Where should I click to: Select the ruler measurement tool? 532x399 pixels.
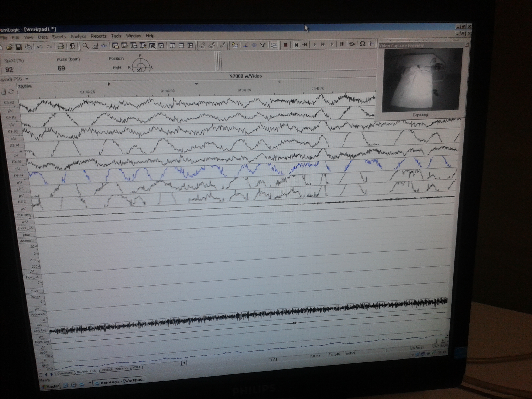[x=95, y=46]
